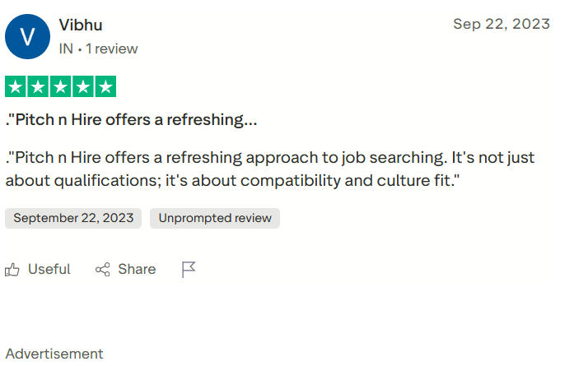This screenshot has width=588, height=366.
Task: Click the fifth green rating star
Action: tap(105, 86)
